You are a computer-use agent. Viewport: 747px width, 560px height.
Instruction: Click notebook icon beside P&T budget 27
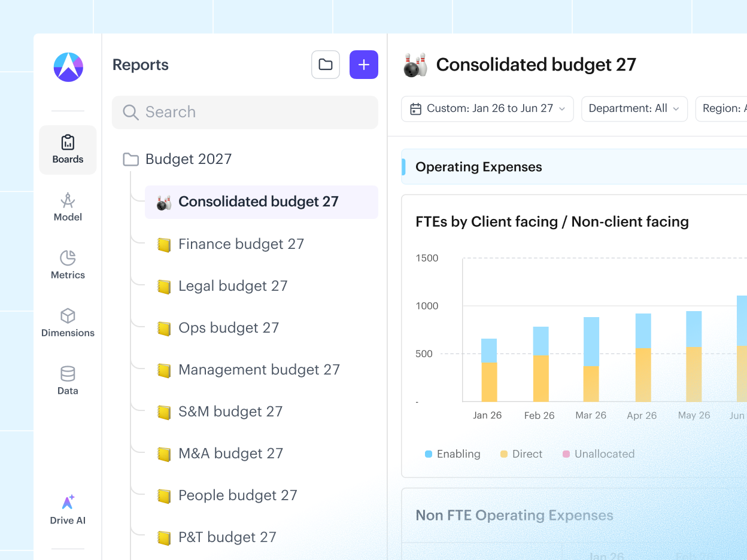click(x=164, y=538)
